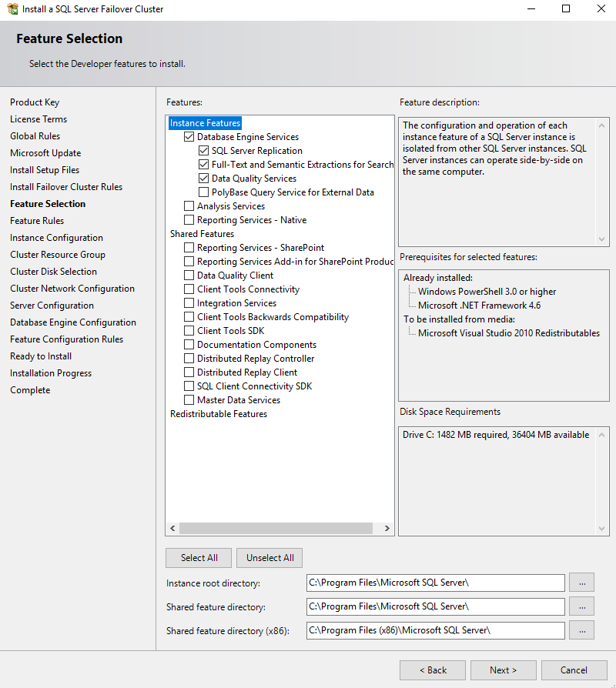Click features list horizontal scroll right arrow
Screen dimensions: 616x688
pos(387,528)
